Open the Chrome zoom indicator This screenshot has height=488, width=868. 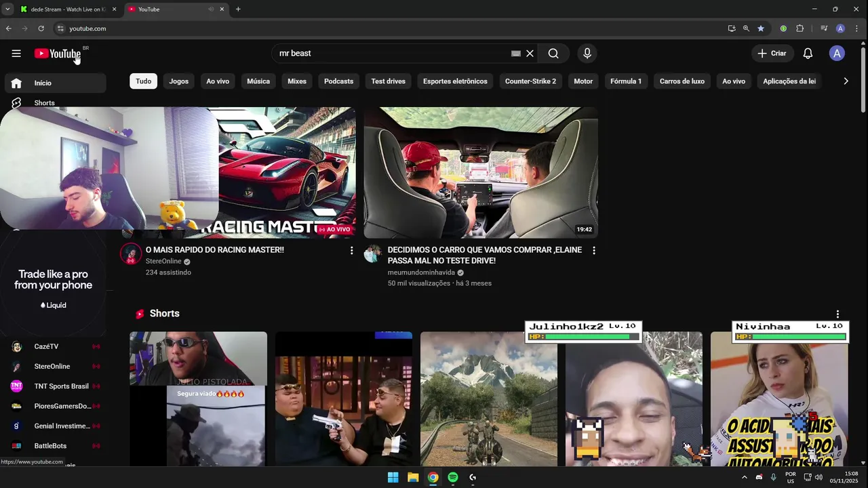coord(746,28)
